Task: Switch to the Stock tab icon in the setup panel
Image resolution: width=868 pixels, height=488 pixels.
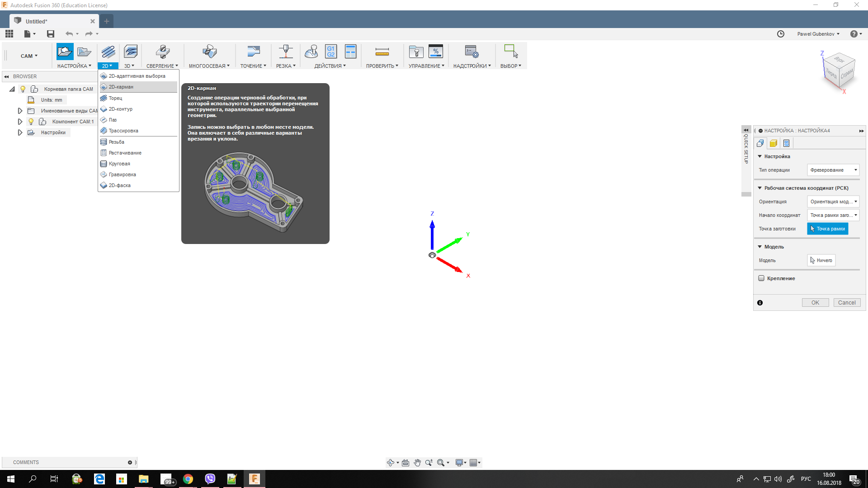Action: click(x=774, y=143)
